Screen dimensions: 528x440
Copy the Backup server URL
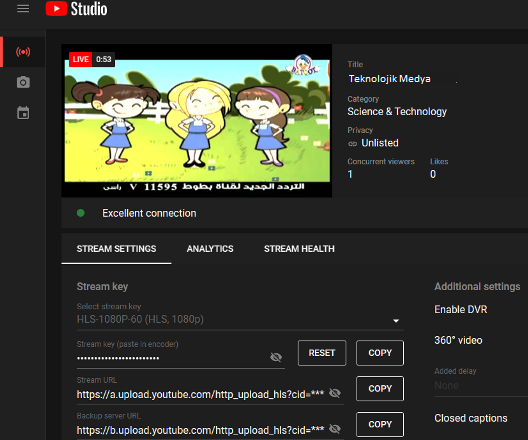click(x=380, y=424)
